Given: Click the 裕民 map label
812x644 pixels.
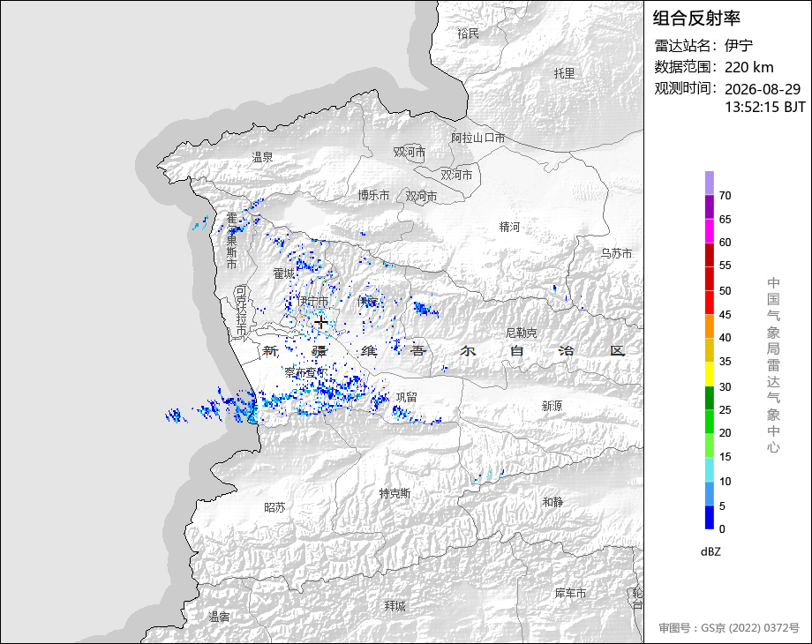Looking at the screenshot, I should tap(468, 34).
